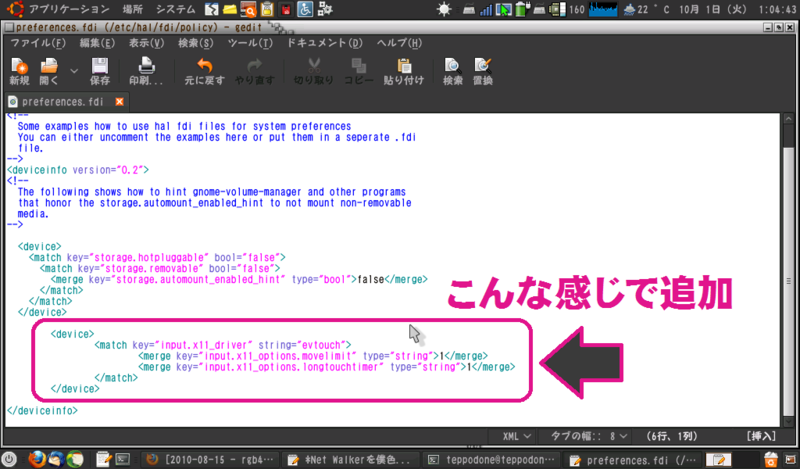Open the ツール(T) menu
The image size is (800, 469).
pyautogui.click(x=250, y=43)
